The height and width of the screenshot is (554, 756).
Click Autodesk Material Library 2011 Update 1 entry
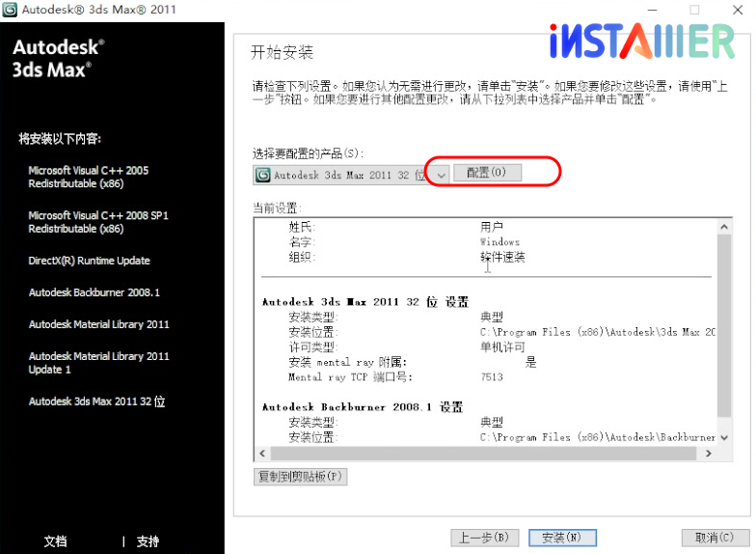pyautogui.click(x=98, y=363)
